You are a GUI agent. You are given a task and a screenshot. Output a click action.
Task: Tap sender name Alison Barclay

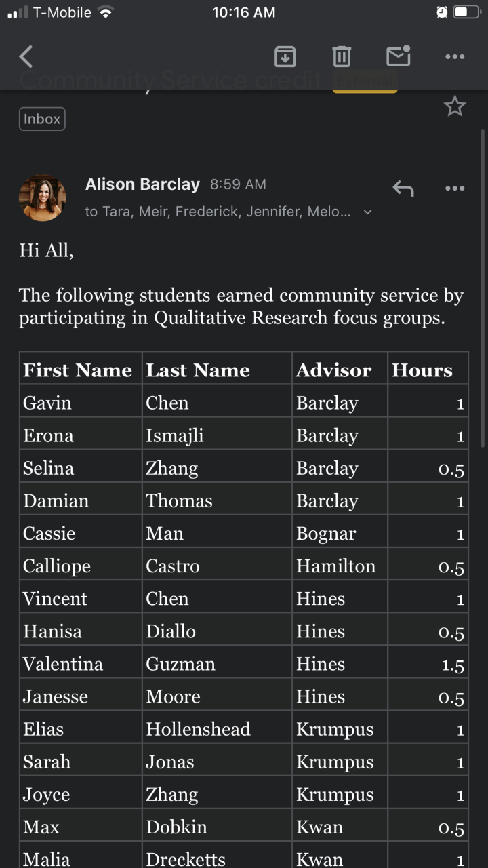pos(142,184)
